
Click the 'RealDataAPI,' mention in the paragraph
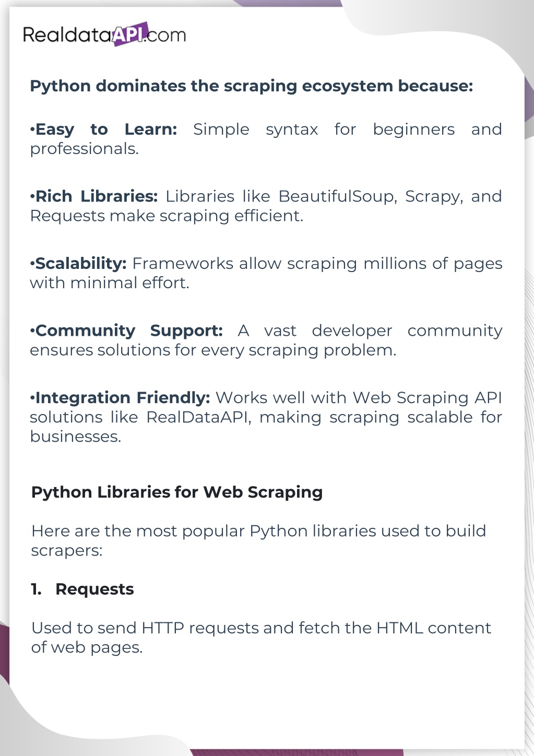pos(198,417)
